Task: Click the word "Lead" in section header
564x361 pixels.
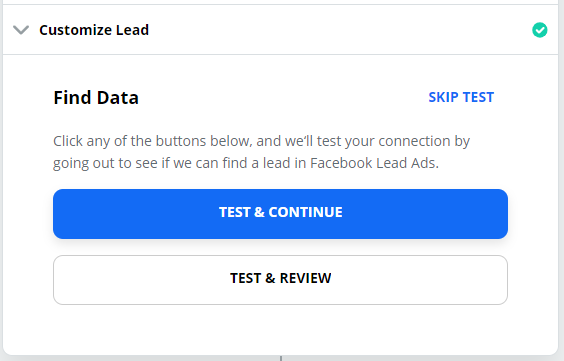Action: point(132,30)
